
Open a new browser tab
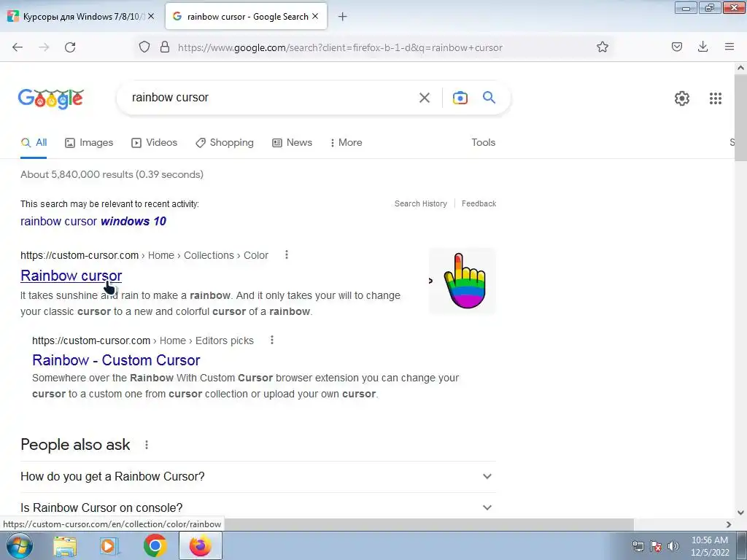pyautogui.click(x=342, y=17)
